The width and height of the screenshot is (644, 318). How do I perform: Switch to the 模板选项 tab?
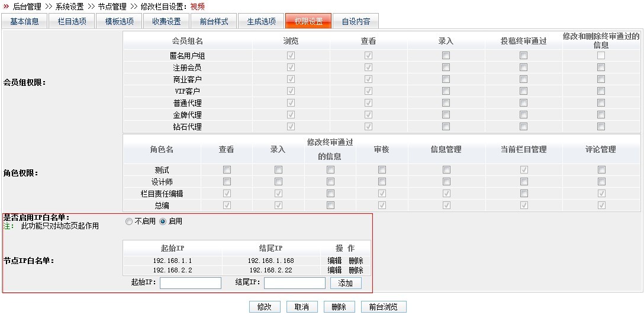[x=119, y=21]
